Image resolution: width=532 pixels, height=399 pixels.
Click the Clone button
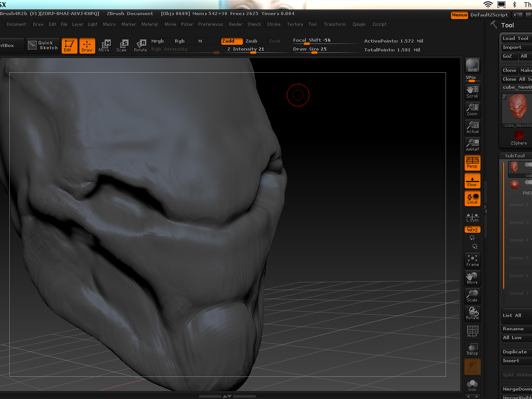[509, 70]
